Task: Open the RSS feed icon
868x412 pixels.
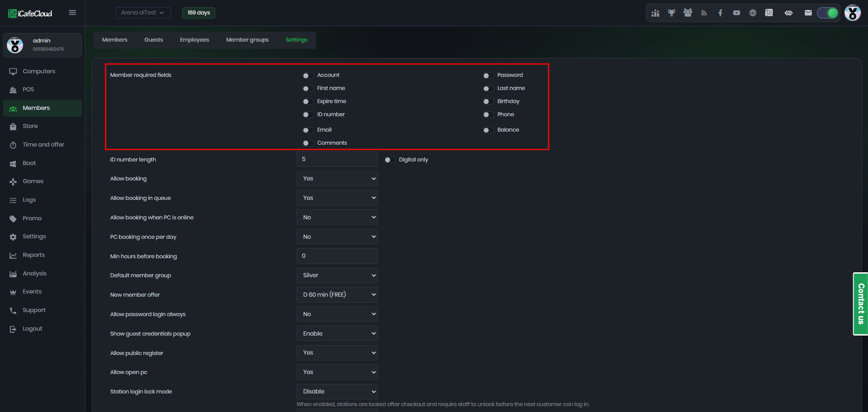Action: [x=704, y=13]
